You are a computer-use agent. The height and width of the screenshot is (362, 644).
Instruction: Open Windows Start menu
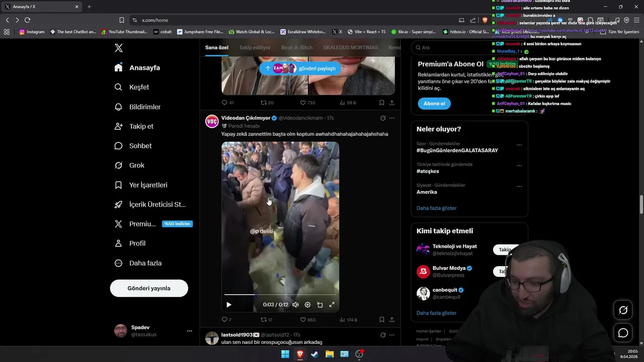click(285, 354)
